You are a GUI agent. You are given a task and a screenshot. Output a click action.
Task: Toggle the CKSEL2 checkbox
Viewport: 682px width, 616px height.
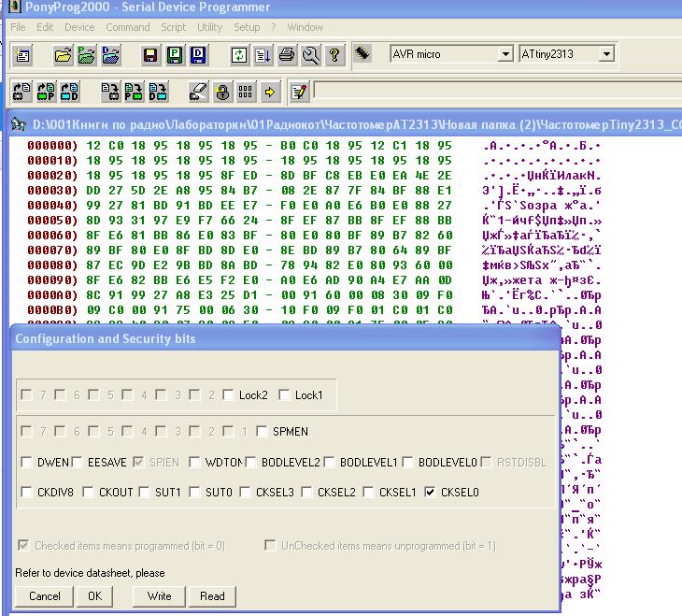[306, 492]
